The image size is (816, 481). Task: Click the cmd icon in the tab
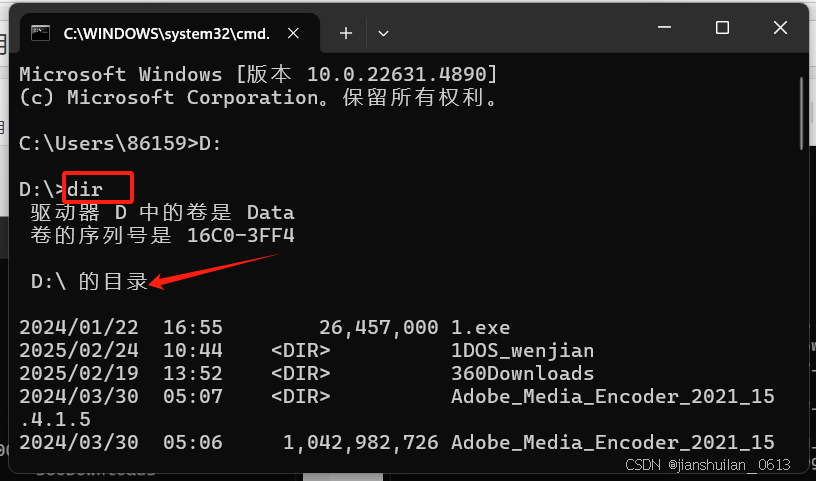tap(40, 33)
